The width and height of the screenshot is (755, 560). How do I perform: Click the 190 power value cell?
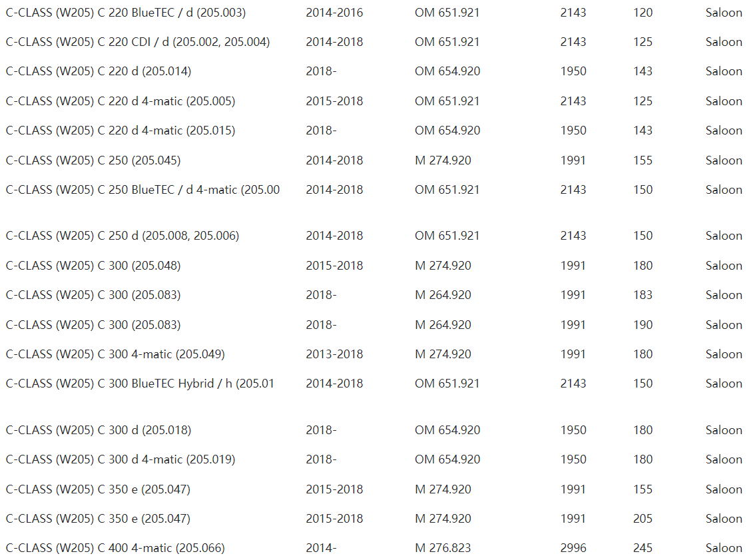click(643, 325)
